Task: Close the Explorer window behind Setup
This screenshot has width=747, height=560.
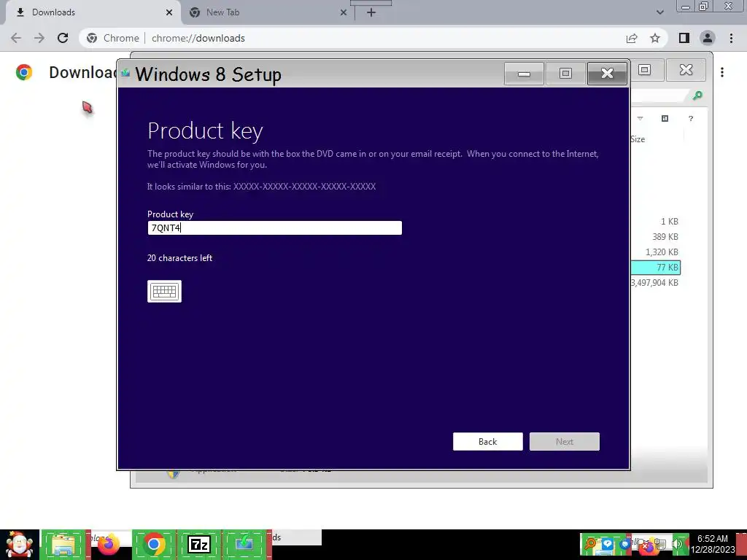Action: pos(686,70)
